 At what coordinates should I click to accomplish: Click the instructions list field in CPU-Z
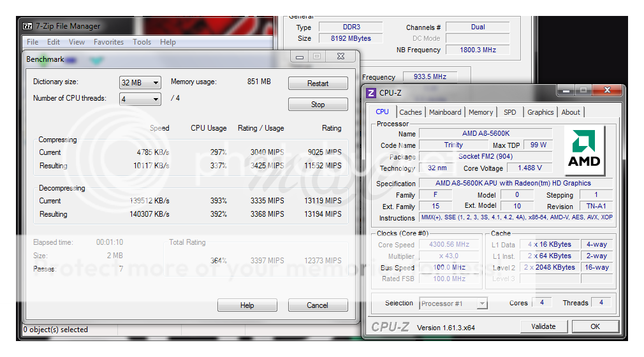coord(516,217)
